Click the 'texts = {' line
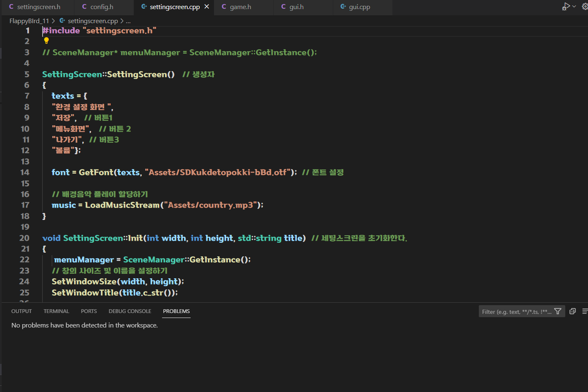This screenshot has height=392, width=588. [x=69, y=96]
